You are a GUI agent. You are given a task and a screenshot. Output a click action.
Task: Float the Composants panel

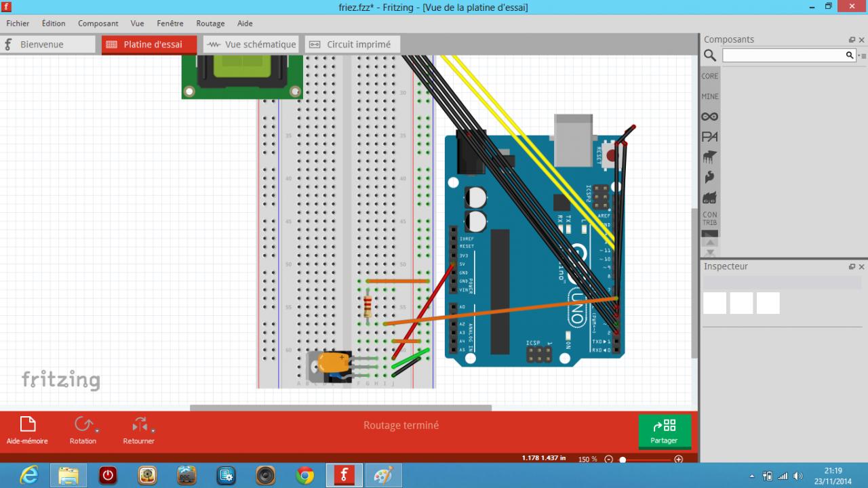[852, 40]
